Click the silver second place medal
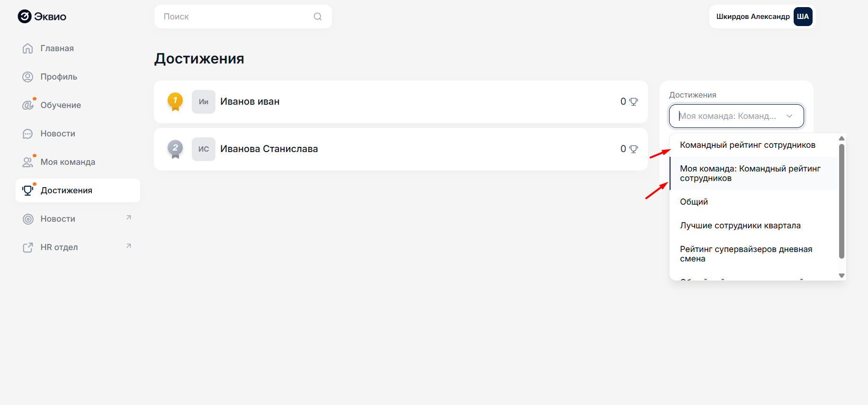 175,149
